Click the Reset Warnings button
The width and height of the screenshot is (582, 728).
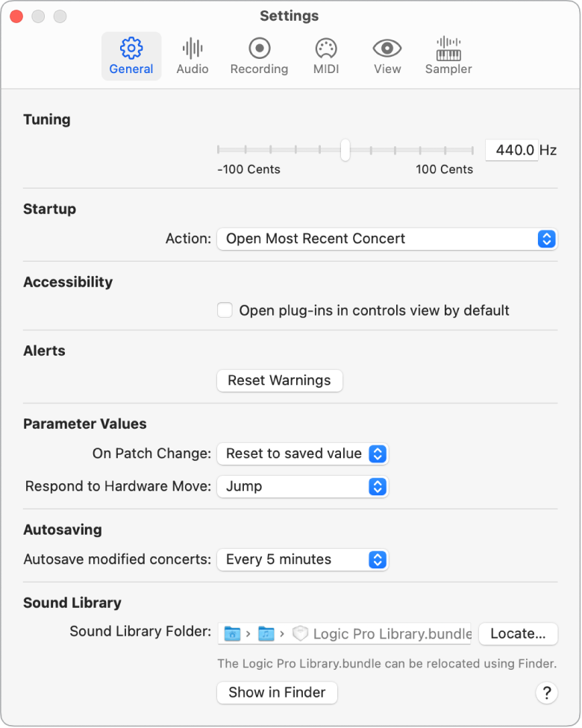pyautogui.click(x=279, y=380)
